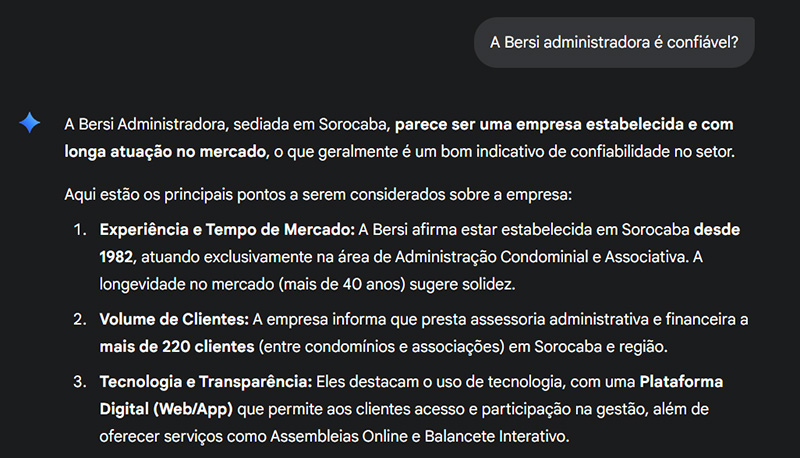Click list number 3 marker
The width and height of the screenshot is (800, 458).
coord(80,383)
